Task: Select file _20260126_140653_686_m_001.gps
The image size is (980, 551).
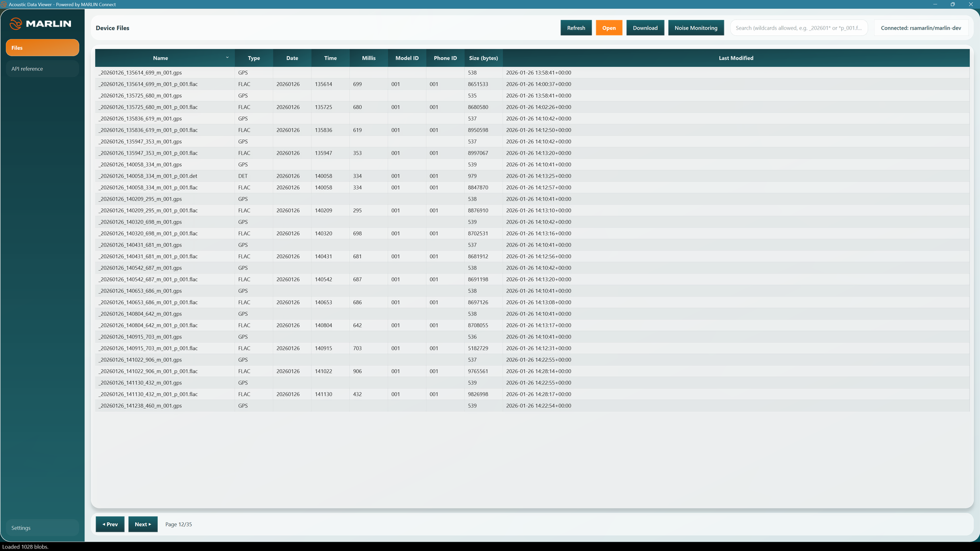Action: pyautogui.click(x=140, y=291)
